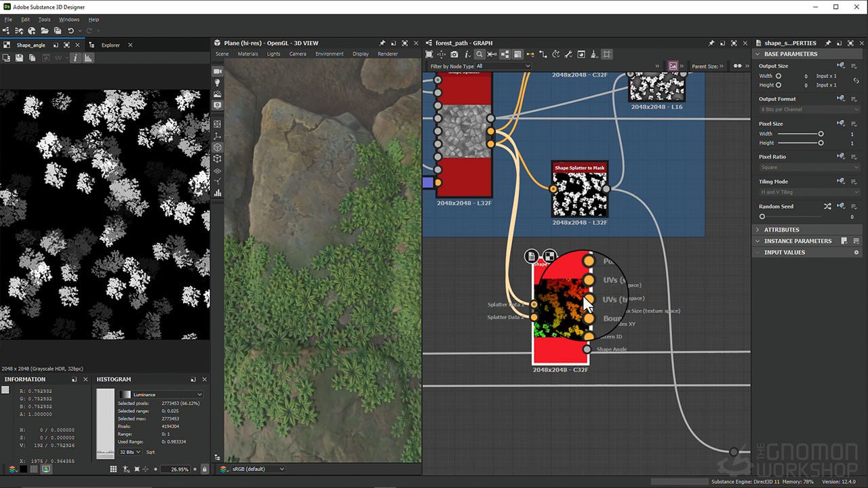Click the pink image icon in graph filter bar

click(x=673, y=66)
